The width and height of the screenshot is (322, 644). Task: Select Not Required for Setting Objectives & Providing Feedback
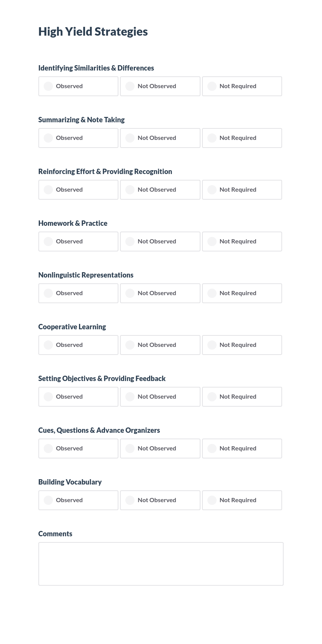point(242,397)
